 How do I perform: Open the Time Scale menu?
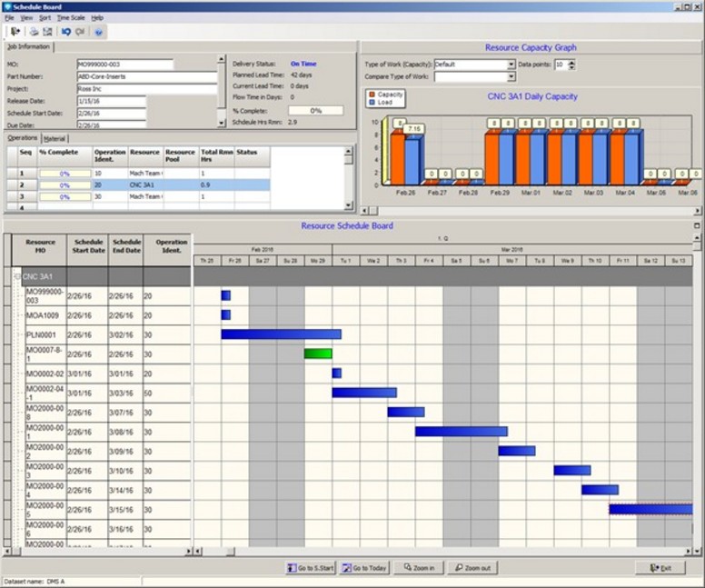69,17
